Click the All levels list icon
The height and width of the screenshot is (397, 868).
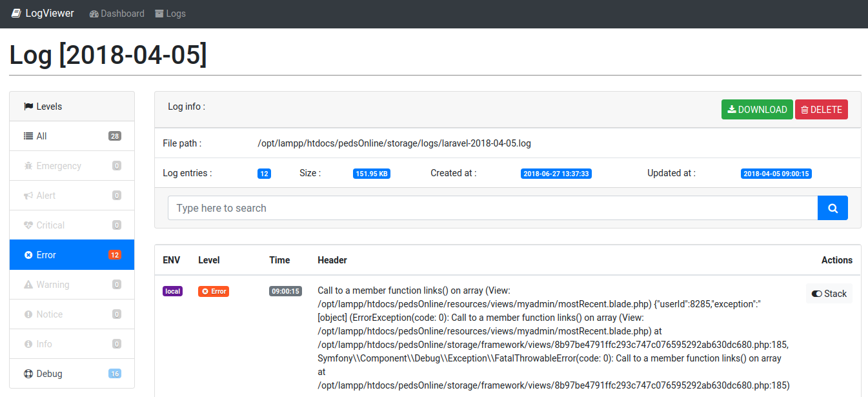[28, 136]
